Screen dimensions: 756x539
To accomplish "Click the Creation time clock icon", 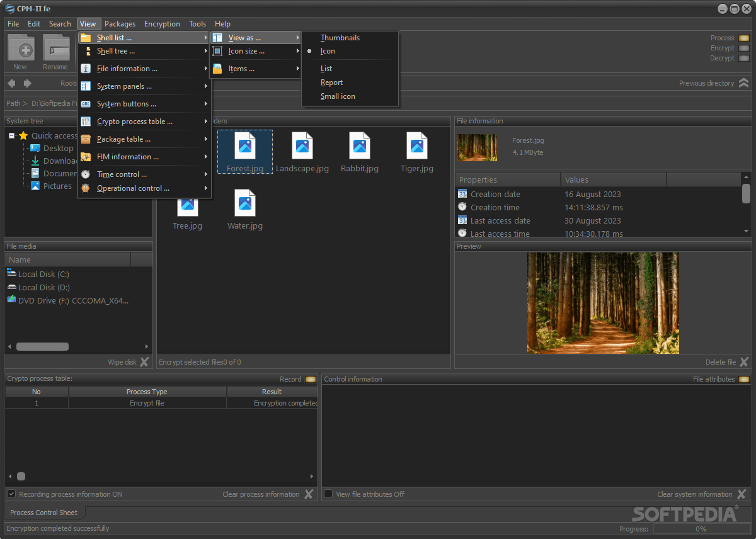I will (462, 207).
